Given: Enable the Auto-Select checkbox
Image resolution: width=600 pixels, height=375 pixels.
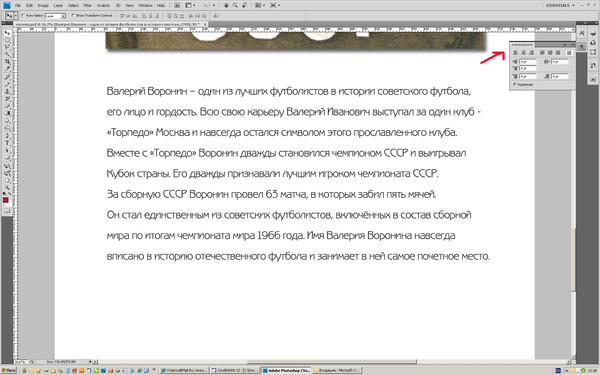Looking at the screenshot, I should (23, 16).
